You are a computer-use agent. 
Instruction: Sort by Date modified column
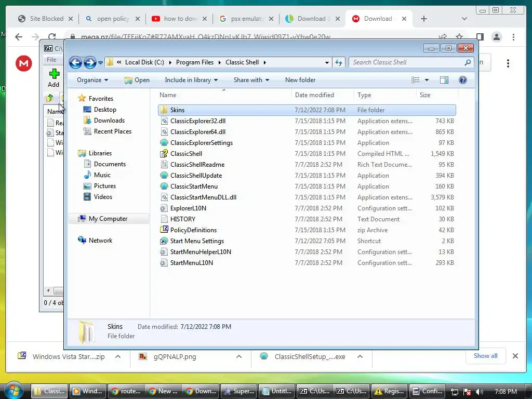pyautogui.click(x=323, y=95)
